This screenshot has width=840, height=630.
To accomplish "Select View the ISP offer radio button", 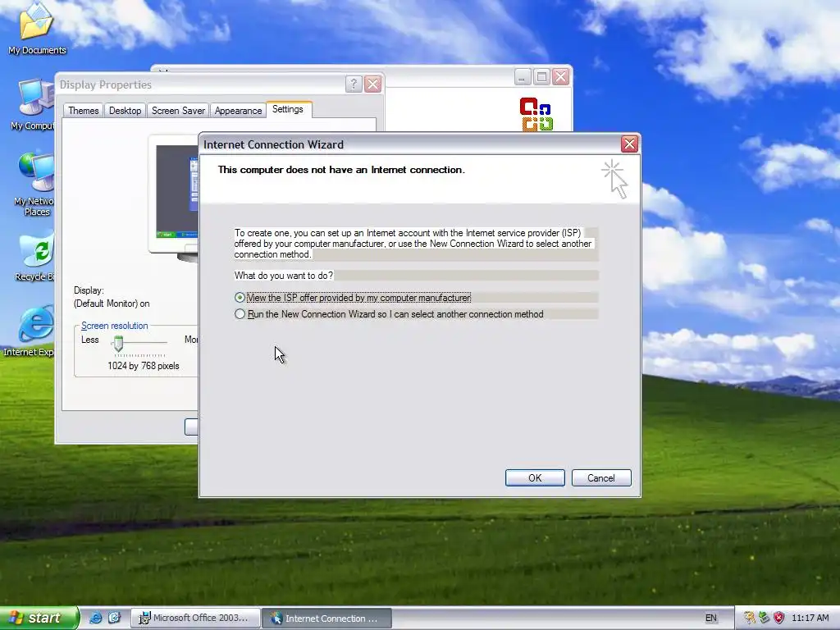I will (x=240, y=297).
